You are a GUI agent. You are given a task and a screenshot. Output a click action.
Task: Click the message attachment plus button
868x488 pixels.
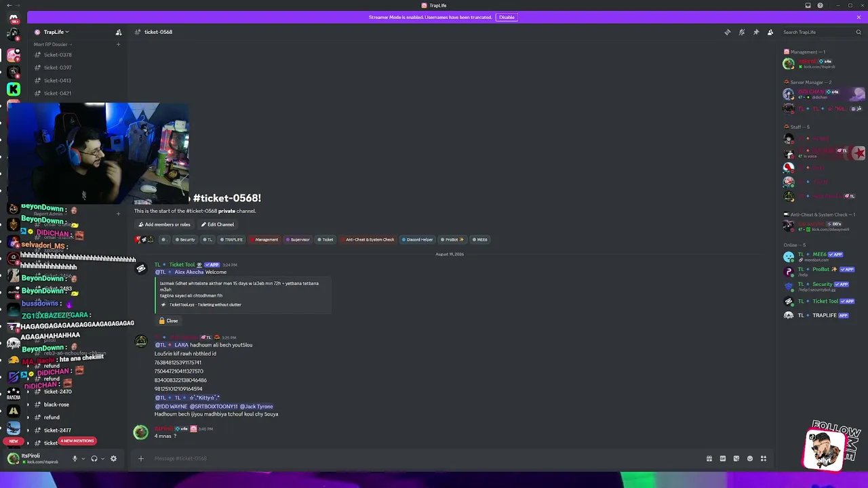141,459
